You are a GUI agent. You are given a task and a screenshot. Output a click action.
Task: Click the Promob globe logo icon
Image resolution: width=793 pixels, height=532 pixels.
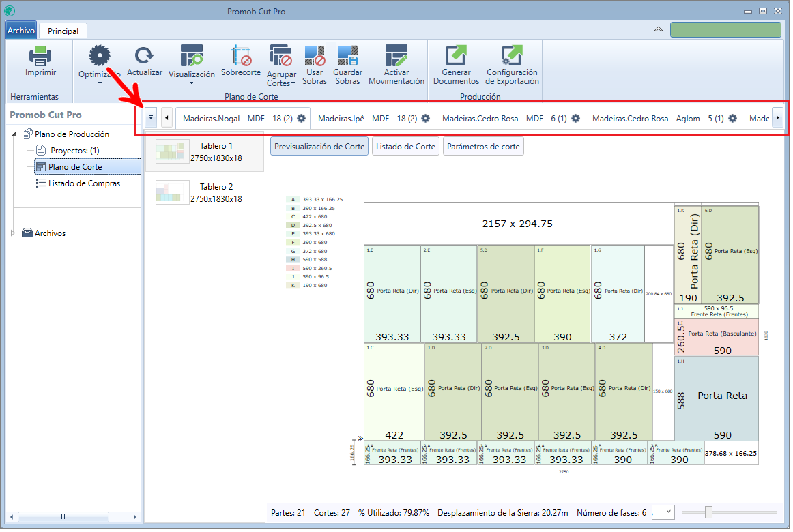click(9, 11)
